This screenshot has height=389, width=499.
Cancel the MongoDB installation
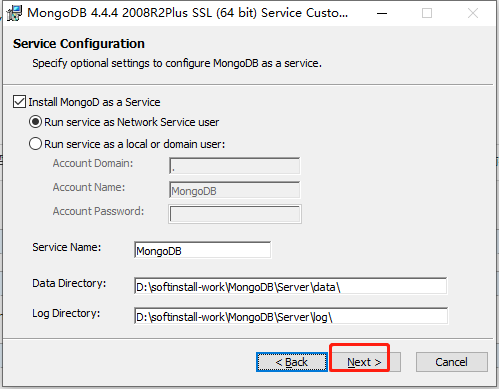pyautogui.click(x=452, y=362)
